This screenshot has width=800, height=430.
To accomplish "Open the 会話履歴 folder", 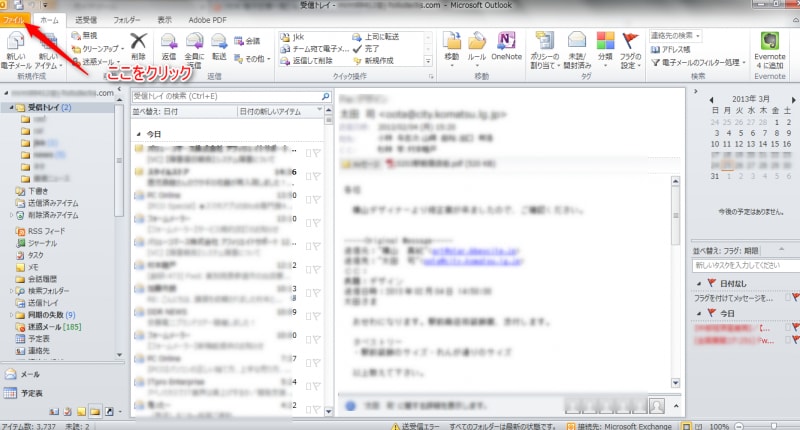I will (42, 279).
